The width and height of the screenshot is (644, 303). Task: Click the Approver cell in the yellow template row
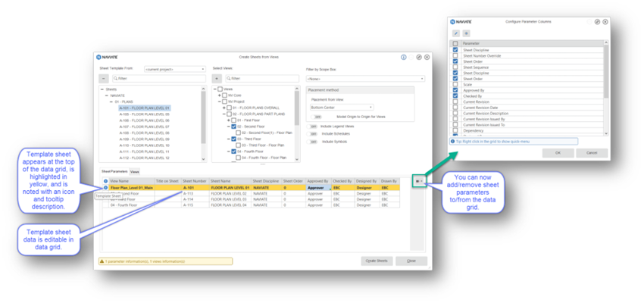pyautogui.click(x=318, y=188)
